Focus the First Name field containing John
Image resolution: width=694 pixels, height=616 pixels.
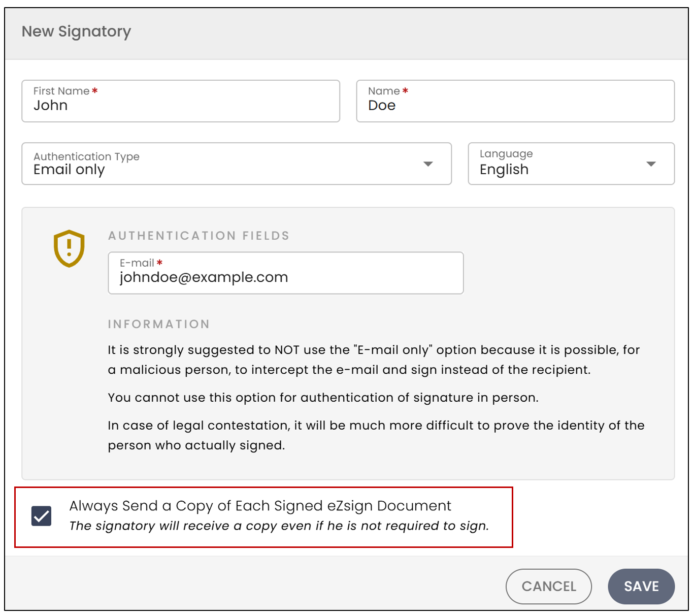[181, 101]
